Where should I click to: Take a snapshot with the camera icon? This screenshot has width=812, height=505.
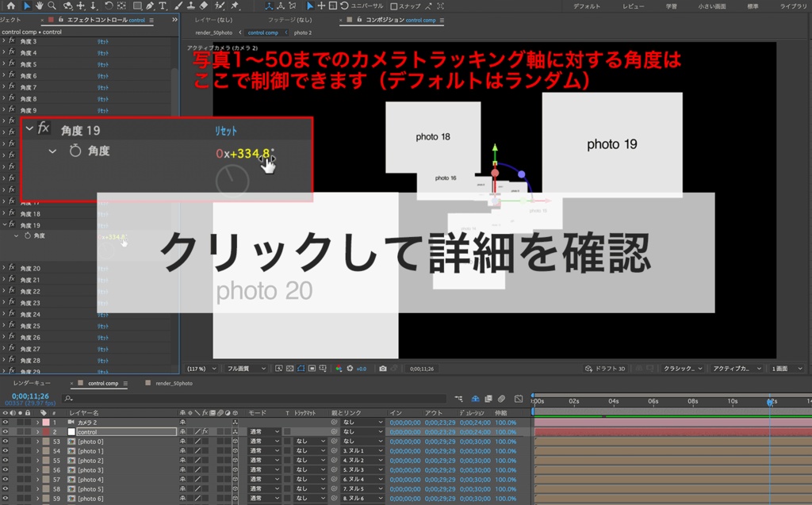click(383, 368)
